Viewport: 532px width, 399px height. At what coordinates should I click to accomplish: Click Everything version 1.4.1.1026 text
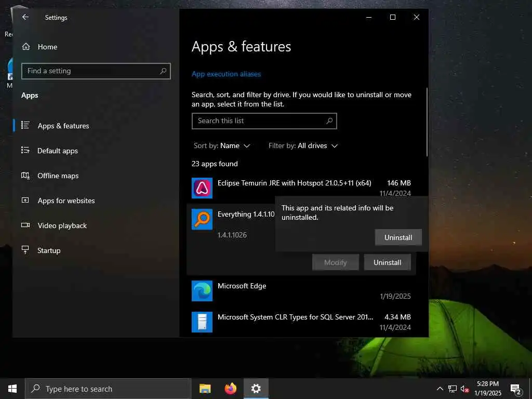[232, 235]
